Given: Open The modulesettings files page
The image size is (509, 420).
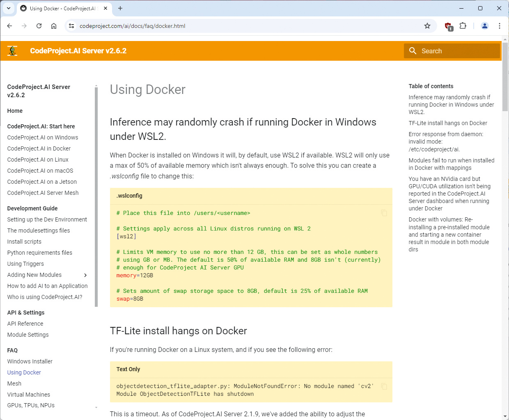Looking at the screenshot, I should (39, 231).
